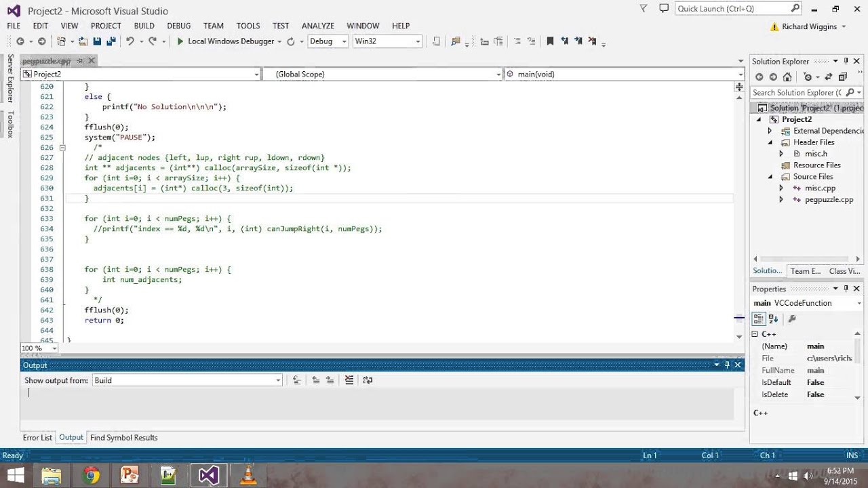Redo the last undone edit
Screen dimensions: 868x488
153,41
